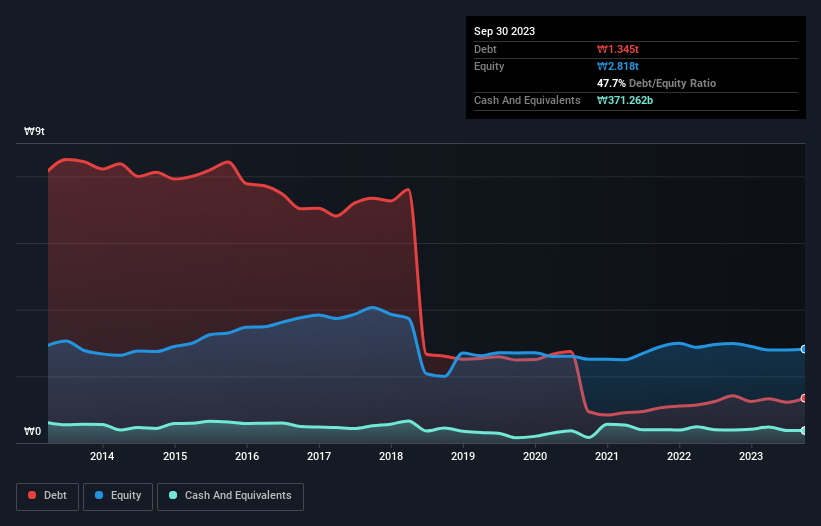Click the Sep 30 2023 tooltip date

504,31
